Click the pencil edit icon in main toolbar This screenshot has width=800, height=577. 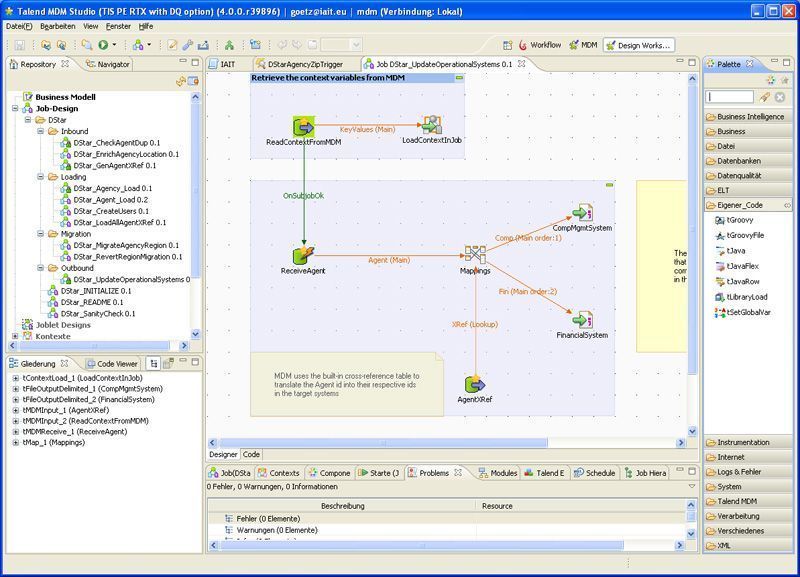pyautogui.click(x=172, y=45)
